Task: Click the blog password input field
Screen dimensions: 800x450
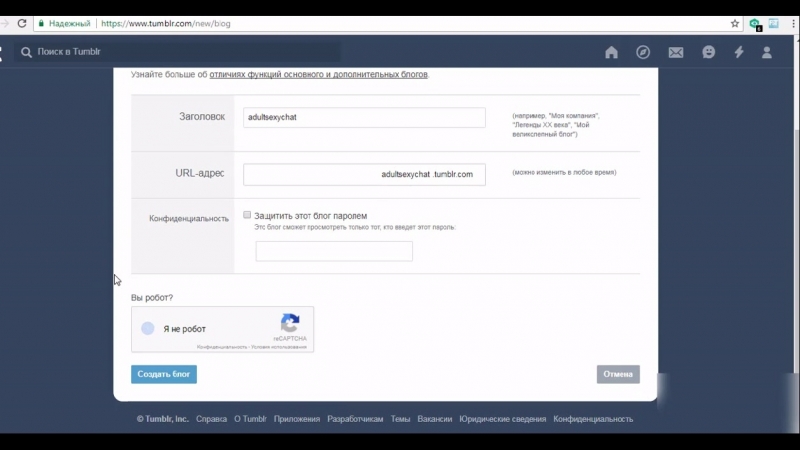Action: tap(334, 252)
